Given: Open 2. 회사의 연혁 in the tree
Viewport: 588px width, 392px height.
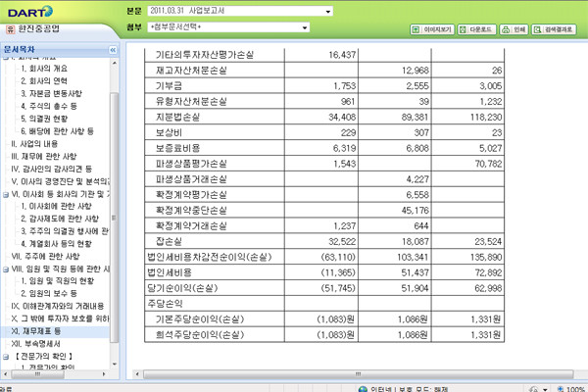Looking at the screenshot, I should click(44, 81).
